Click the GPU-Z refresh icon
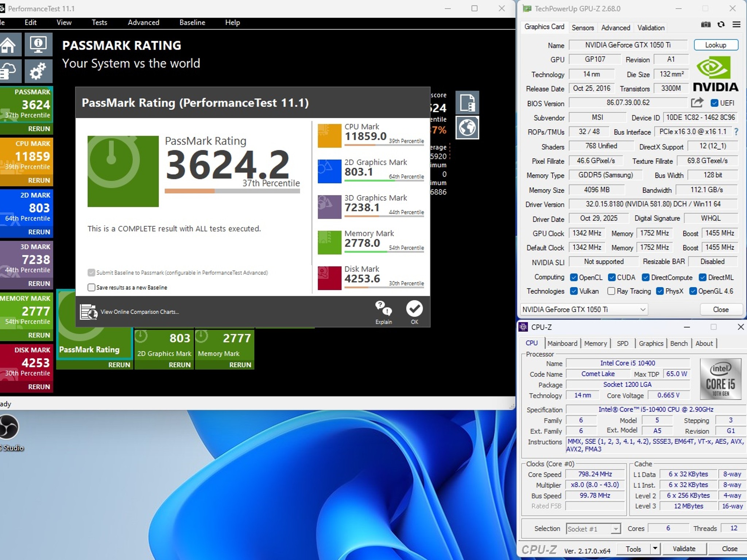The height and width of the screenshot is (560, 747). click(721, 24)
